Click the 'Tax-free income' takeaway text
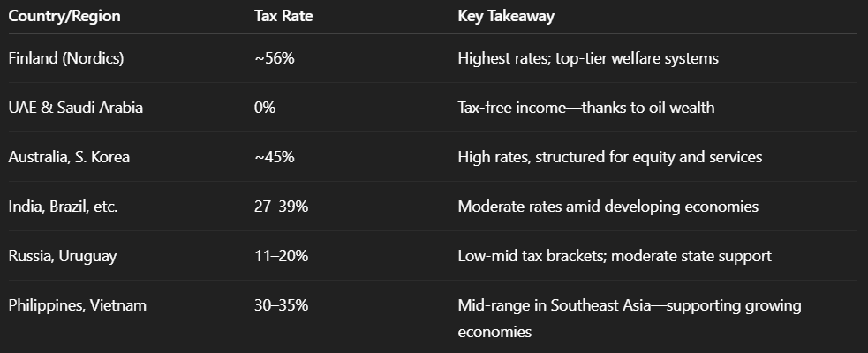This screenshot has height=353, width=868. 511,108
